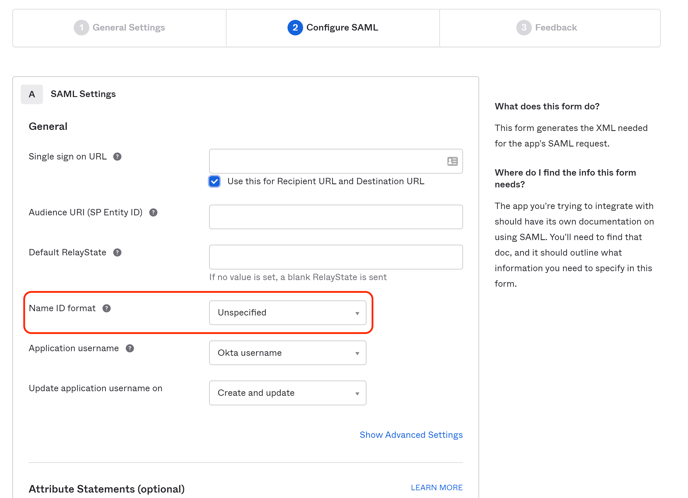688x498 pixels.
Task: Open the Name ID format dropdown
Action: [287, 313]
